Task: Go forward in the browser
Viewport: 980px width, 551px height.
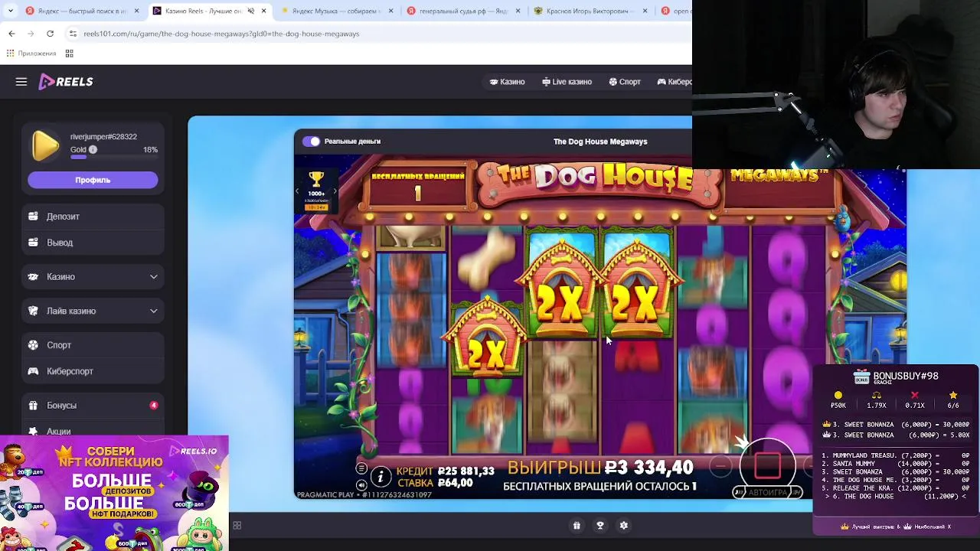Action: 31,34
